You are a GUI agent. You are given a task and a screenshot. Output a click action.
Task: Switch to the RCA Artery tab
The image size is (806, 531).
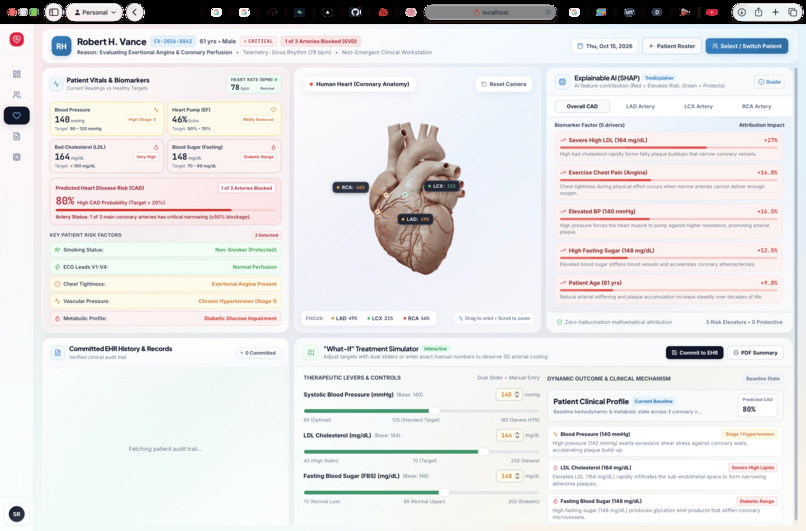(756, 106)
